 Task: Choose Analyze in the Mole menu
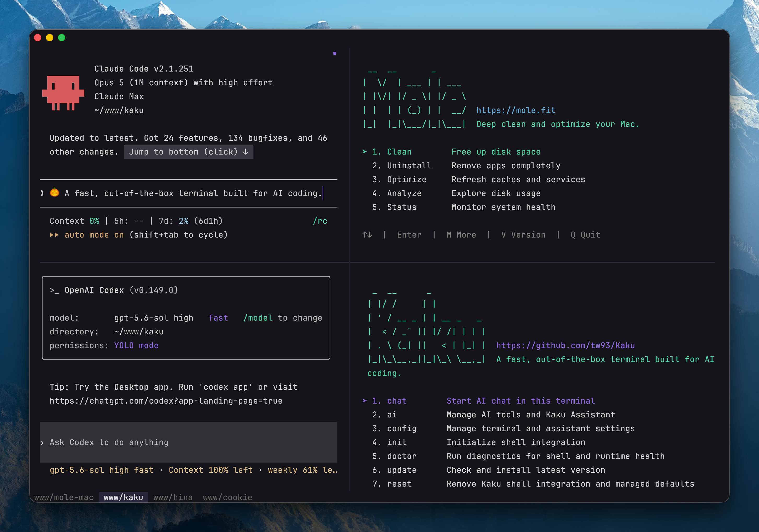[456, 194]
